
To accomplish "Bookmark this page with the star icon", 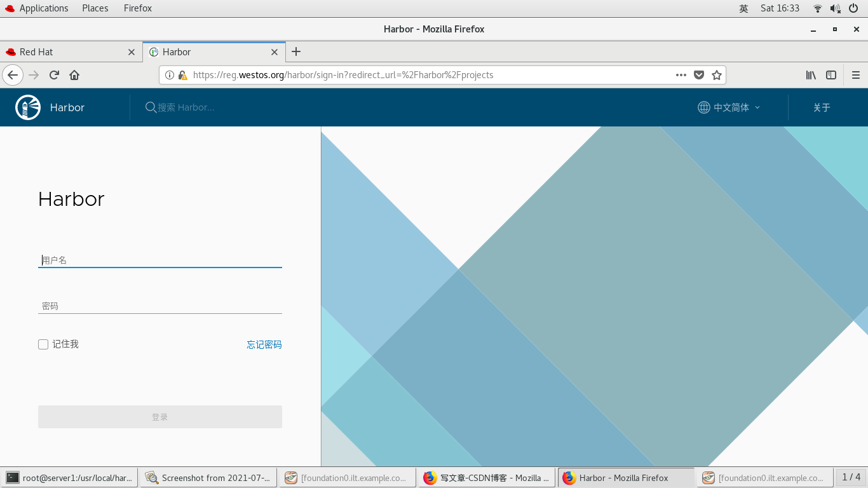I will (x=717, y=75).
